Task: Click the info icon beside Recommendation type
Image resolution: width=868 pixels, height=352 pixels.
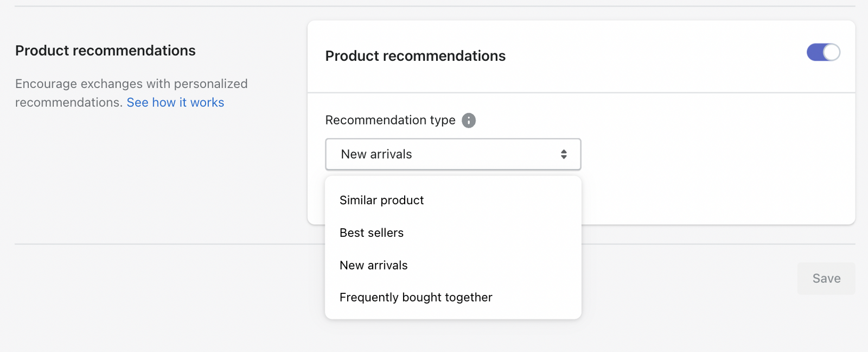Action: pyautogui.click(x=469, y=120)
